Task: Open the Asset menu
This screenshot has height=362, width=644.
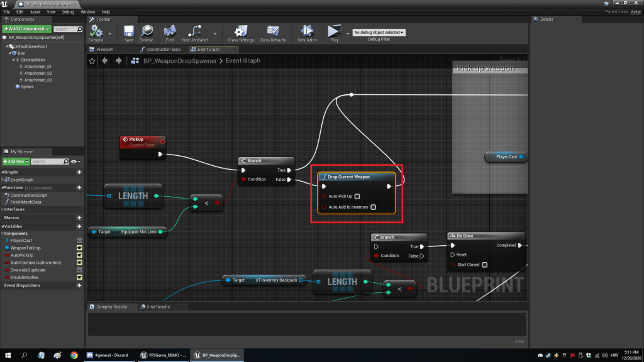Action: pyautogui.click(x=35, y=12)
